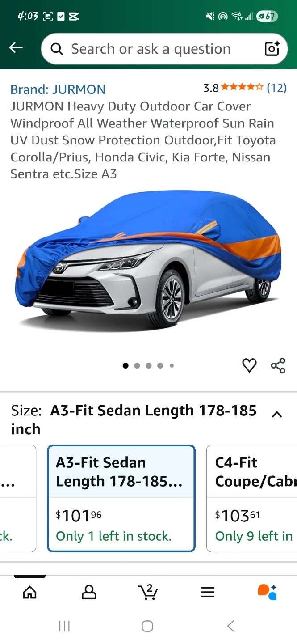Tap the search or ask a question field

pyautogui.click(x=164, y=49)
